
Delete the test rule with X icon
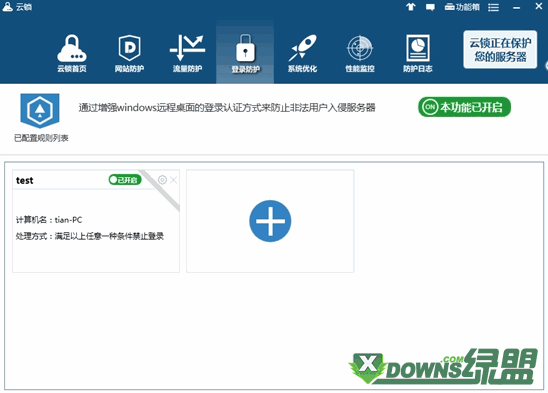point(173,180)
